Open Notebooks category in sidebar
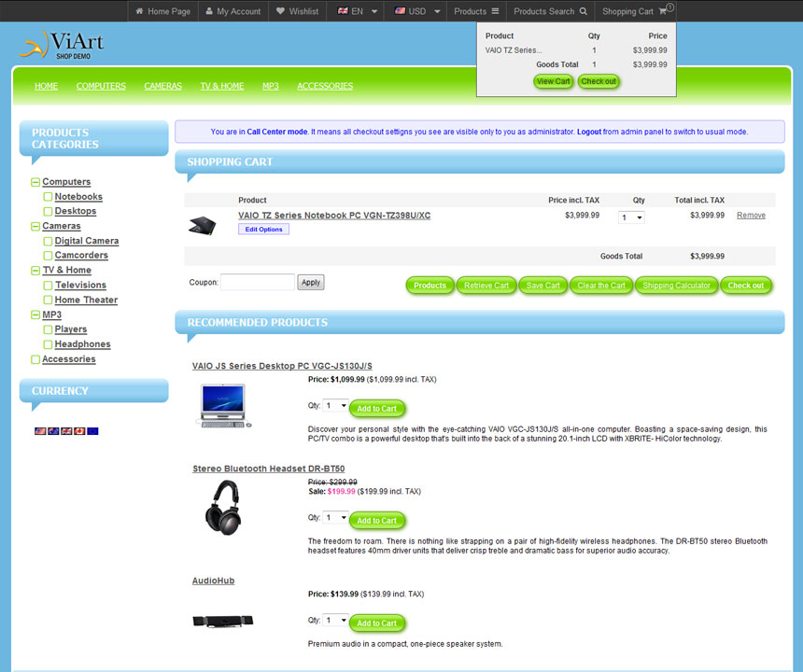The height and width of the screenshot is (672, 803). pos(78,197)
